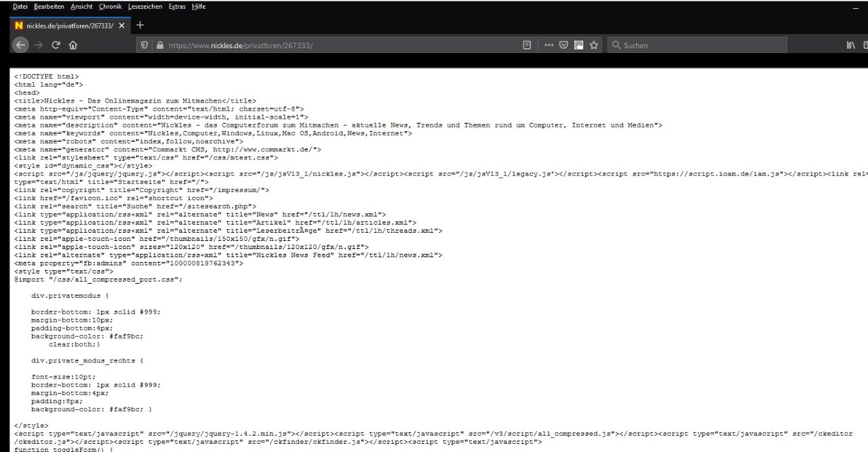Show site security info via padlock
Screen dimensions: 868x452
[160, 45]
